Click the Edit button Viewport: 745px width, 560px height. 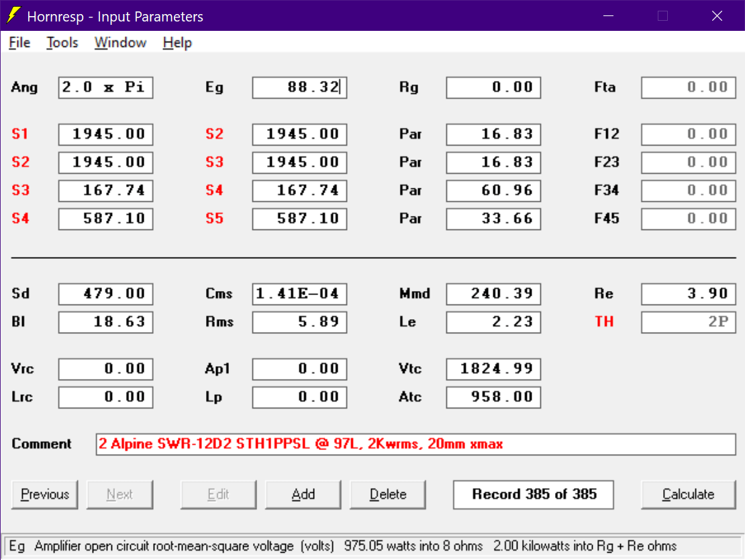coord(218,494)
